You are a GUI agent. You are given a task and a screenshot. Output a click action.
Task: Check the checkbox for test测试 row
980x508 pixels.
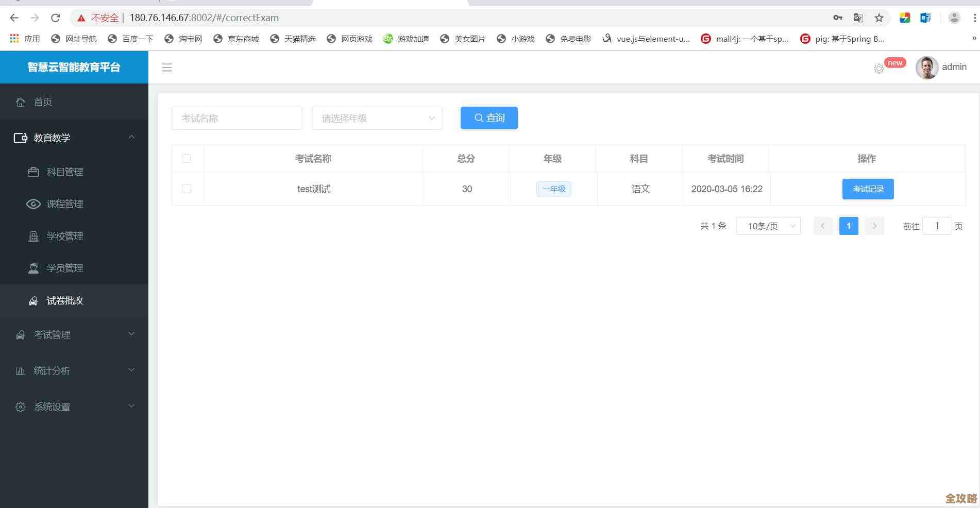point(187,189)
